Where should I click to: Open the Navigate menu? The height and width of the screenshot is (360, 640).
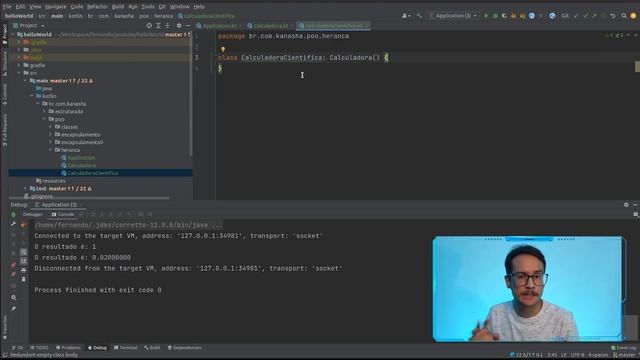pos(55,7)
